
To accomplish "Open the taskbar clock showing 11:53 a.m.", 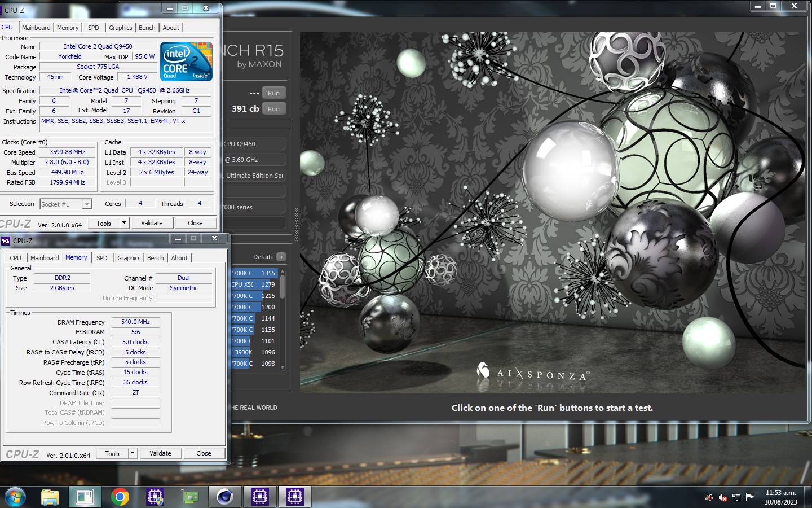I will (x=780, y=497).
